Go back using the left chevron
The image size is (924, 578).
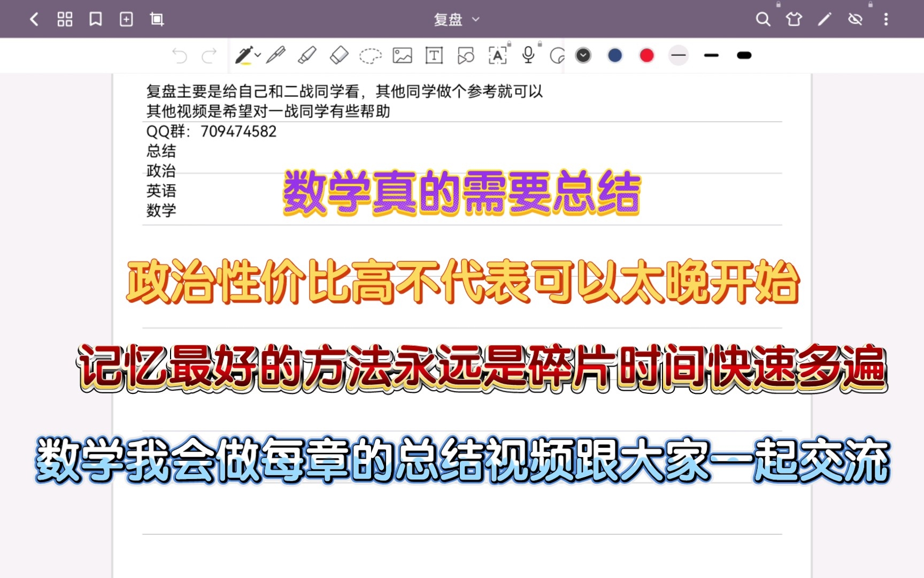(34, 20)
